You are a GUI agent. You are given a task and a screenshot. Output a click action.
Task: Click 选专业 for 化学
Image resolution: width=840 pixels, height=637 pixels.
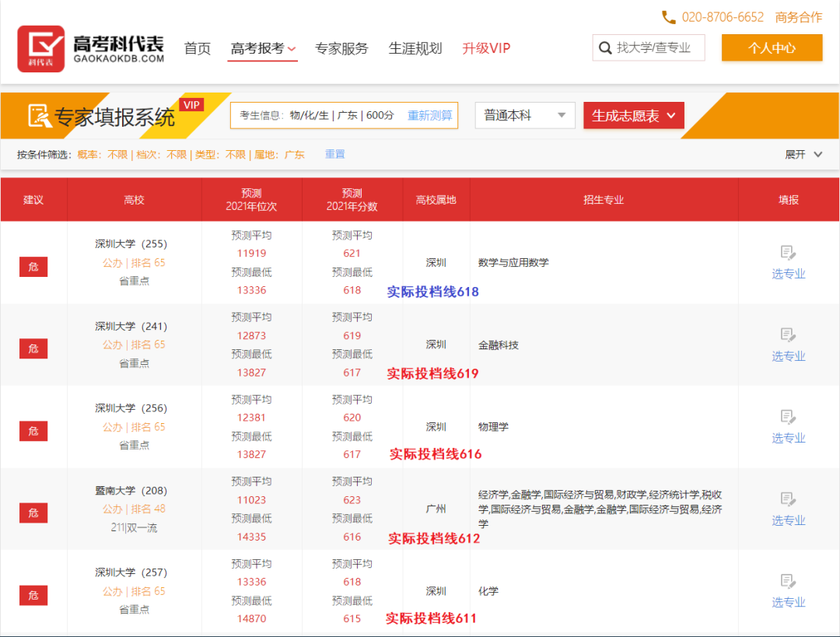coord(789,603)
